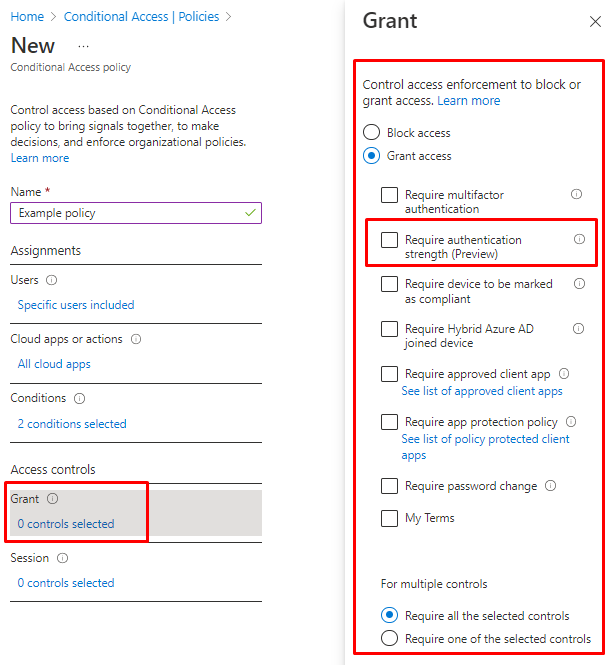Click info icon next to Session
This screenshot has height=665, width=613.
[62, 558]
